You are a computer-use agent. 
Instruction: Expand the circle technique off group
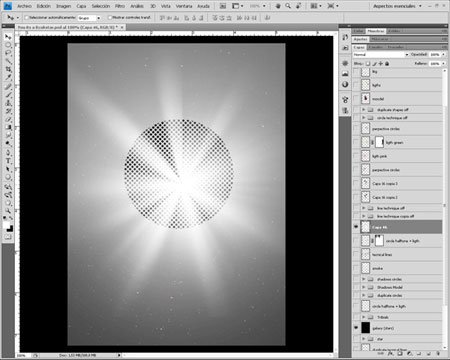click(364, 118)
